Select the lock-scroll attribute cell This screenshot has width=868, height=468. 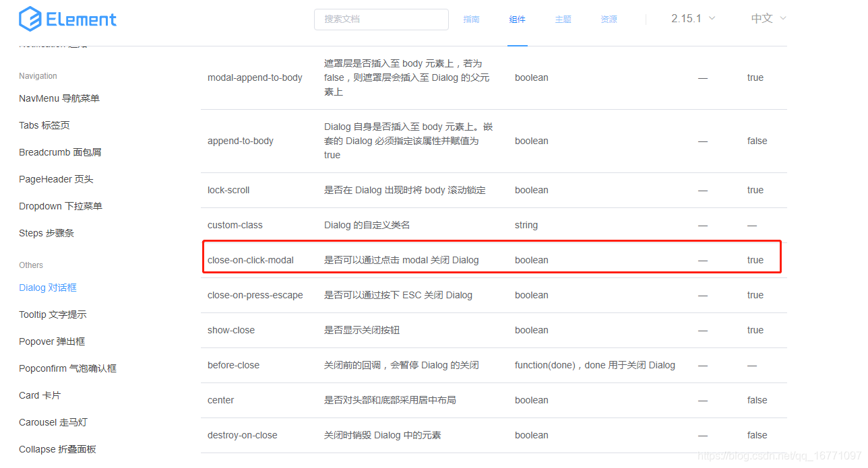click(x=228, y=190)
